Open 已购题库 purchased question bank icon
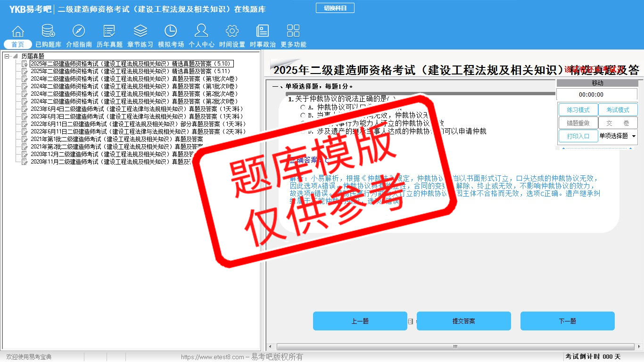The image size is (644, 362). coord(48,32)
